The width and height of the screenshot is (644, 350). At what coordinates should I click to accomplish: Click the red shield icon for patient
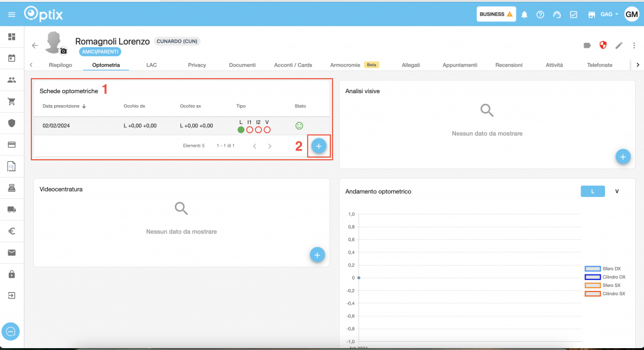(602, 45)
